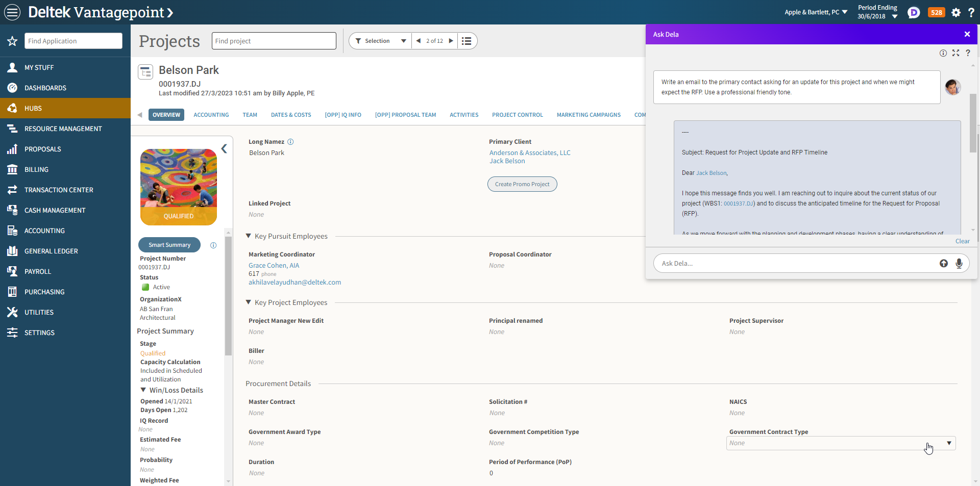Collapse the Key Pursuit Employees section
Screen dimensions: 980x486
(x=249, y=236)
